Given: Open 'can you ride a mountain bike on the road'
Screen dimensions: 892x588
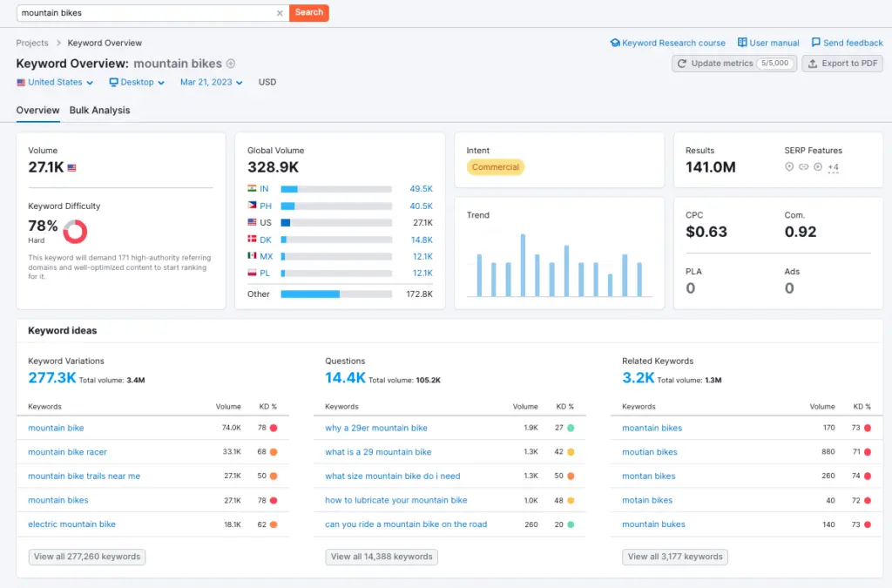Looking at the screenshot, I should point(406,524).
